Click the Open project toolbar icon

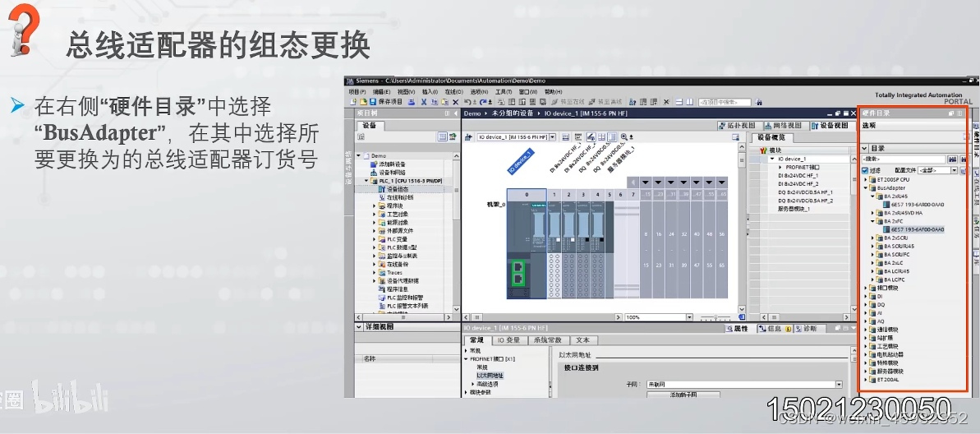[x=362, y=102]
